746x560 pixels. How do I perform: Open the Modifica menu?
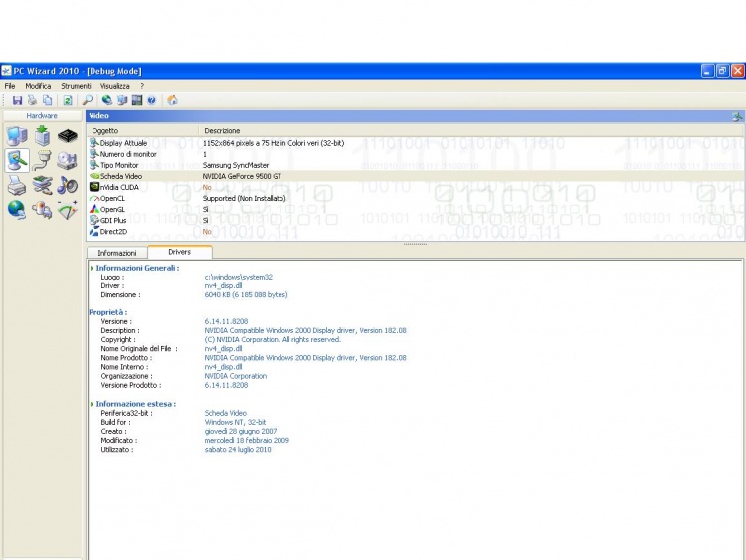(x=38, y=86)
